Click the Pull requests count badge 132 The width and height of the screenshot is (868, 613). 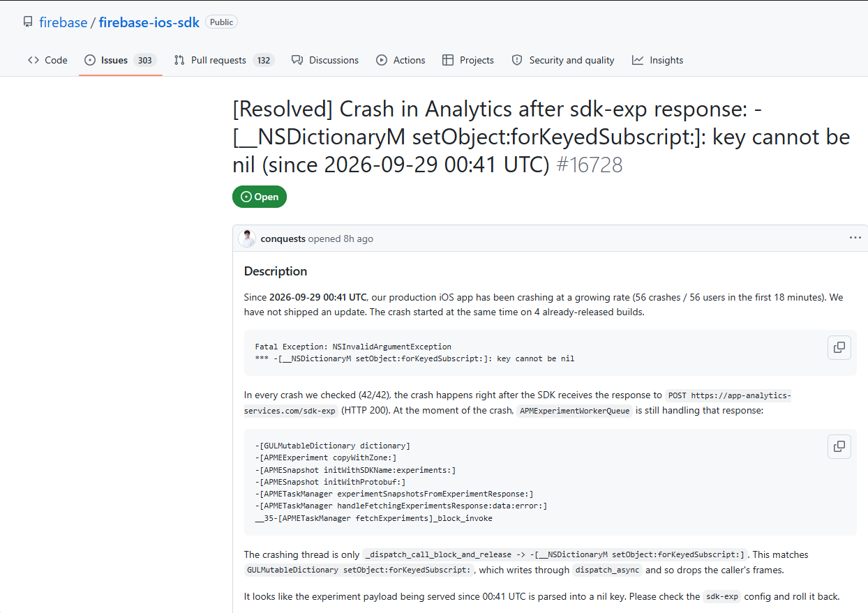pyautogui.click(x=264, y=60)
